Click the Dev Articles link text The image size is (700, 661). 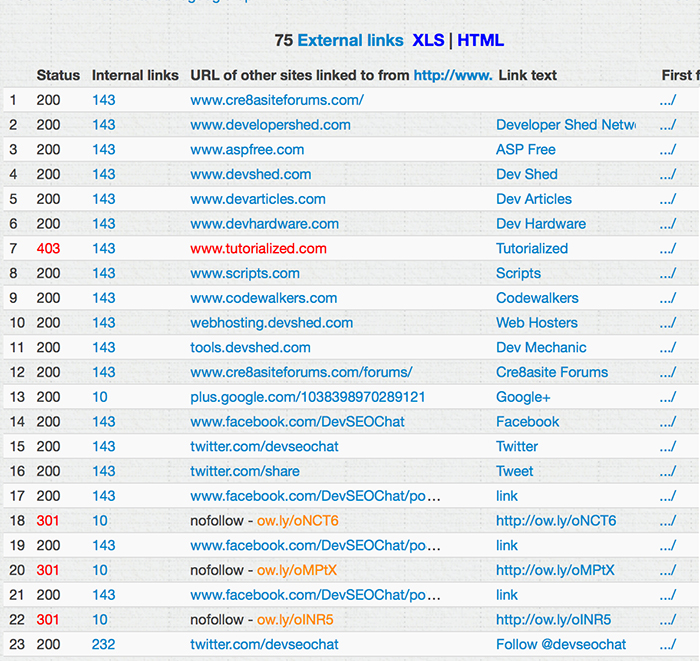(x=534, y=199)
